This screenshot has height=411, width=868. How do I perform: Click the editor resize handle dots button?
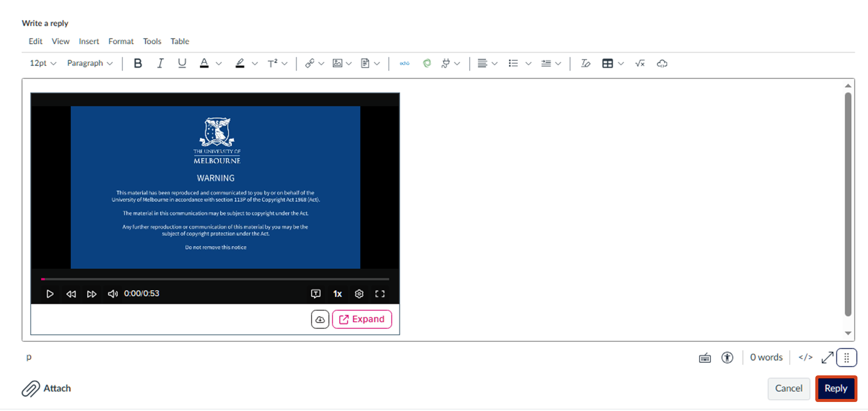[x=846, y=358]
